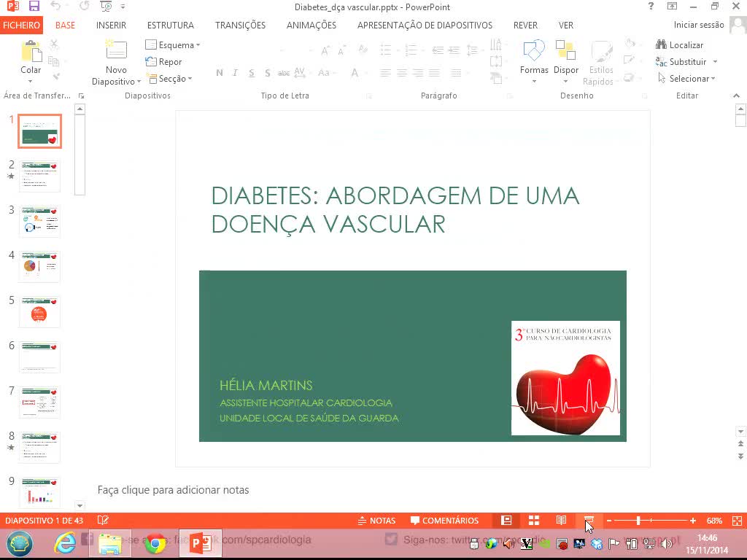Switch to the TRANSIÇÕES tab
This screenshot has height=560, width=747.
(240, 26)
